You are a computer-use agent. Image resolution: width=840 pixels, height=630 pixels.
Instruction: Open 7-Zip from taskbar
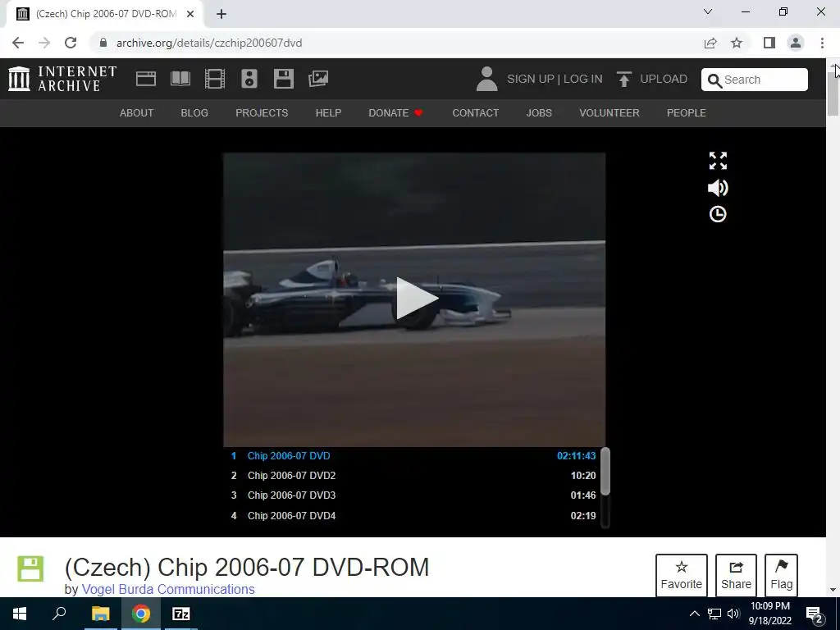pyautogui.click(x=181, y=614)
